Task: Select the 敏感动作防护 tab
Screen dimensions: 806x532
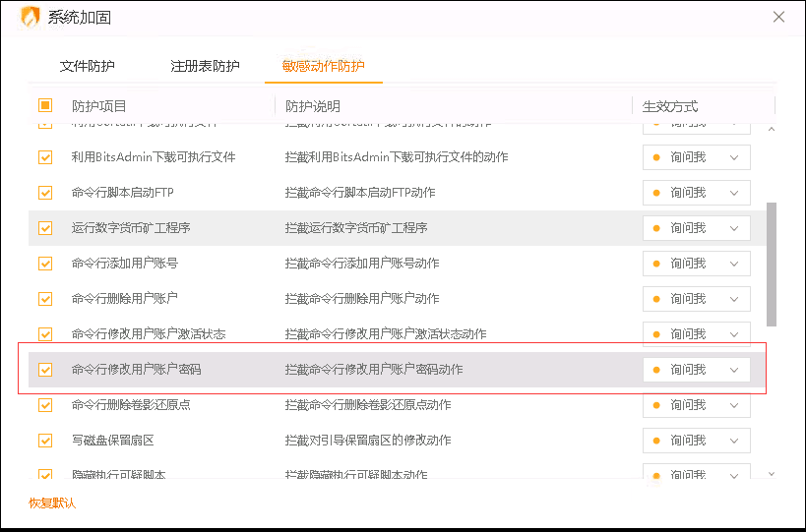Action: 323,66
